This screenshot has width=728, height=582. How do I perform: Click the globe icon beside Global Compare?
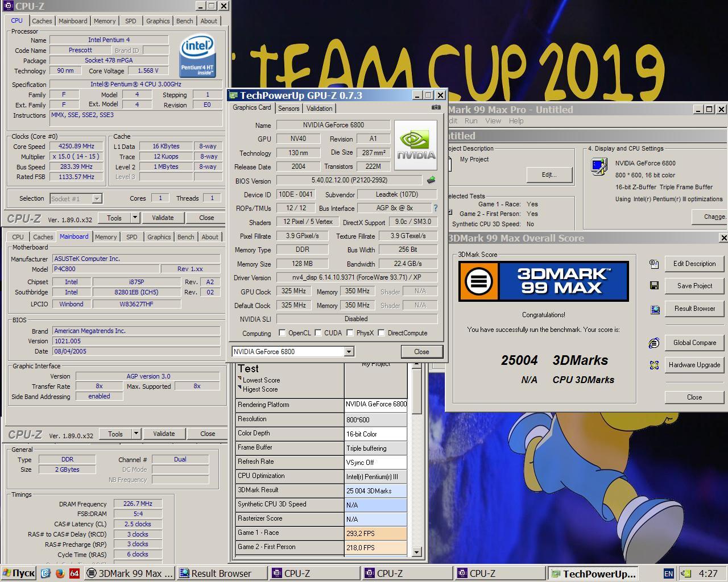coord(654,343)
